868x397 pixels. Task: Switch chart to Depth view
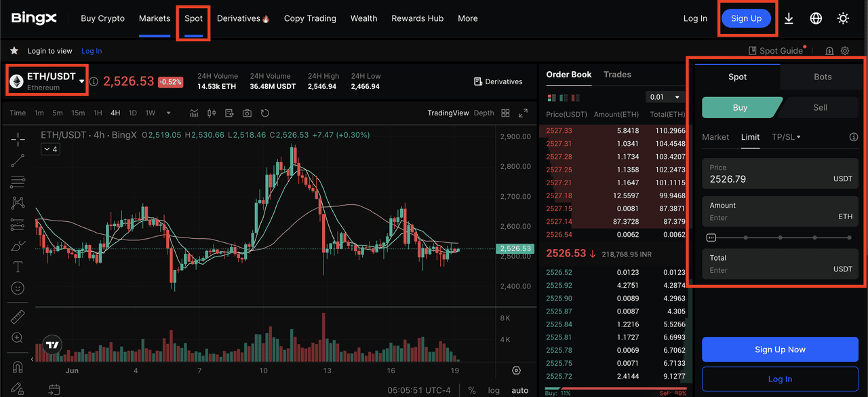coord(484,113)
